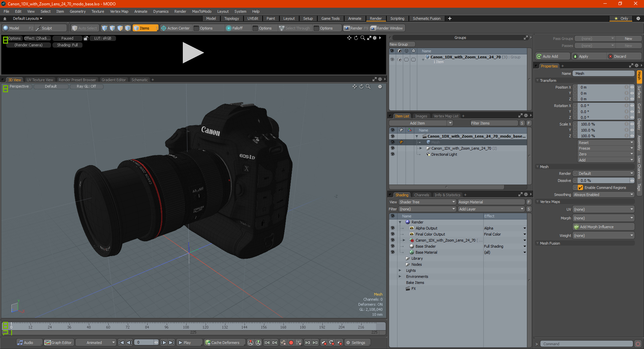644x349 pixels.
Task: Open timeline Settings
Action: point(358,343)
